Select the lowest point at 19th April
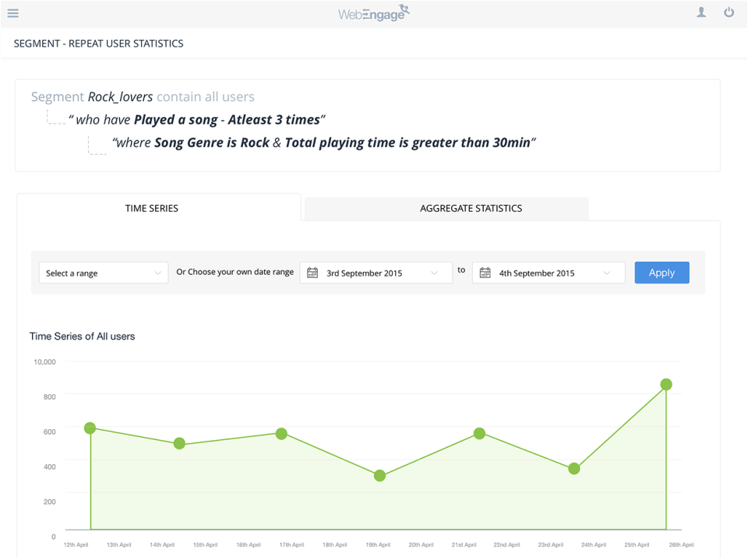Image resolution: width=748 pixels, height=560 pixels. pos(379,476)
